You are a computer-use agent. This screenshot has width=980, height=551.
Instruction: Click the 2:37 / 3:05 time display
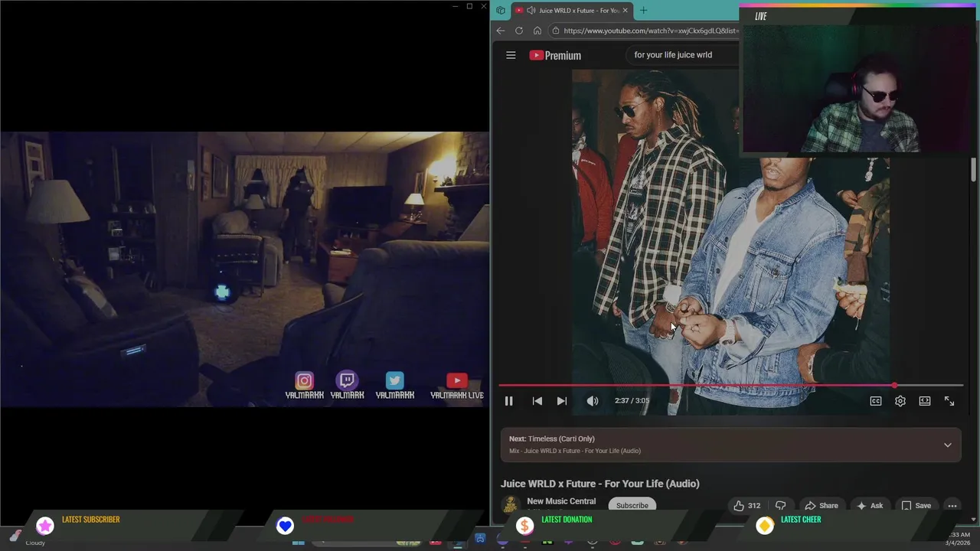632,401
